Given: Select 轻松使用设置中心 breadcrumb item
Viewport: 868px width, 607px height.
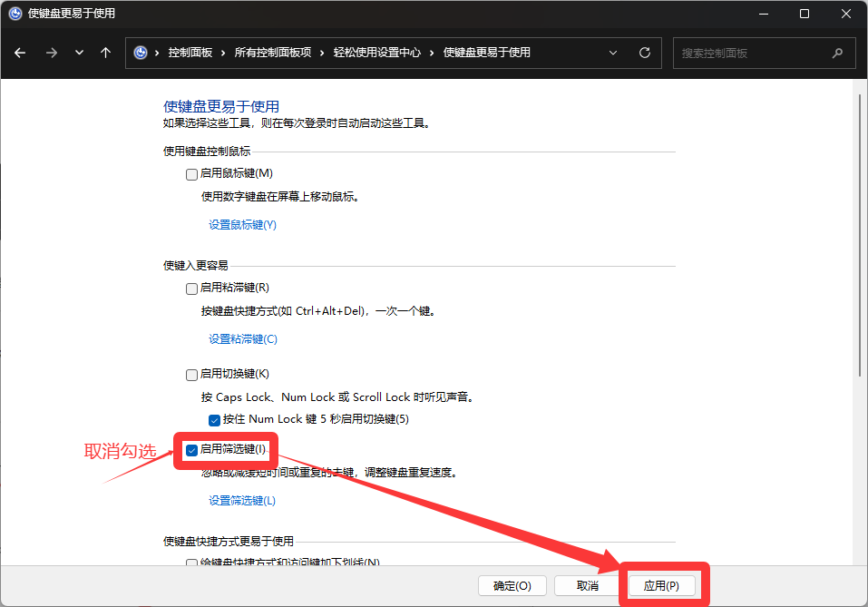Looking at the screenshot, I should click(376, 53).
